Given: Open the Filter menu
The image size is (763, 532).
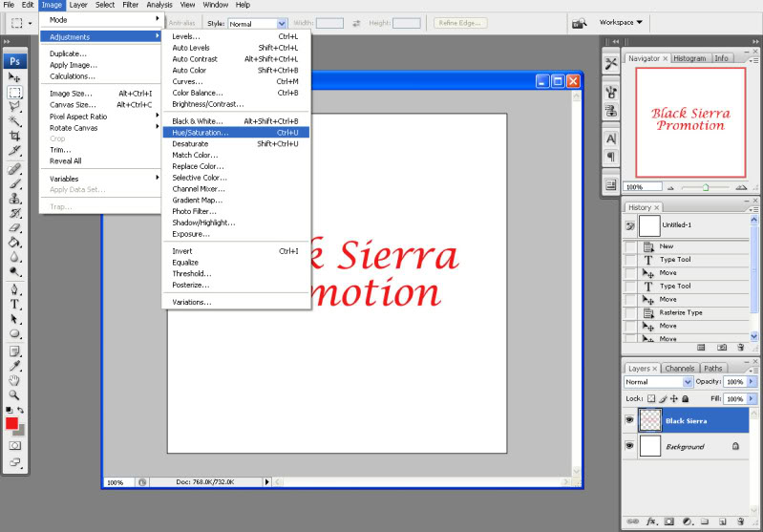Looking at the screenshot, I should coord(130,5).
